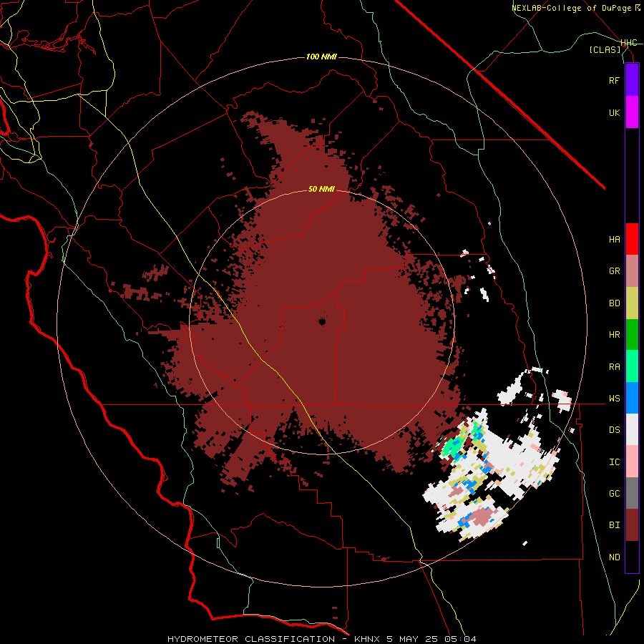Click the NEXLAB-College of DuPage text
This screenshot has height=644, width=644.
[x=571, y=8]
